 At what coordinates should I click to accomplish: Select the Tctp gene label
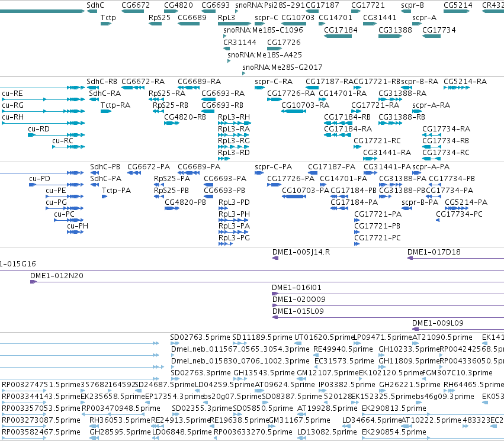108,18
